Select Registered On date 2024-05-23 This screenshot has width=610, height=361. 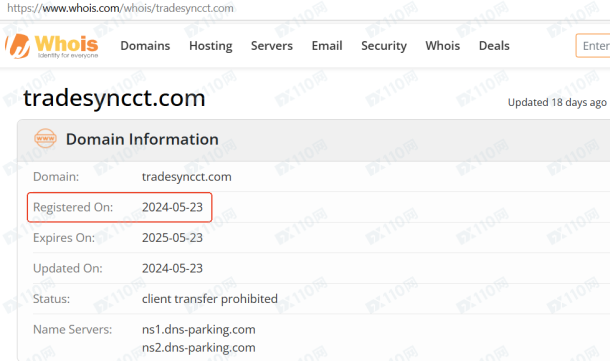pyautogui.click(x=172, y=207)
